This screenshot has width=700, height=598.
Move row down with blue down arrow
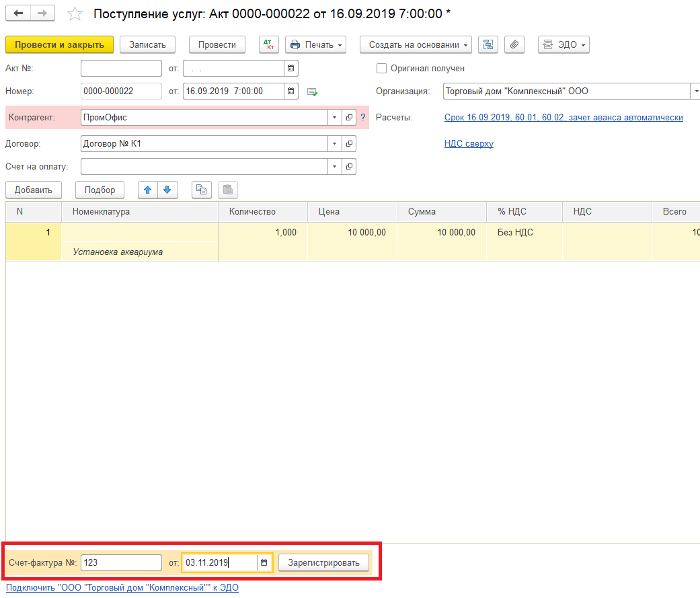pyautogui.click(x=167, y=190)
